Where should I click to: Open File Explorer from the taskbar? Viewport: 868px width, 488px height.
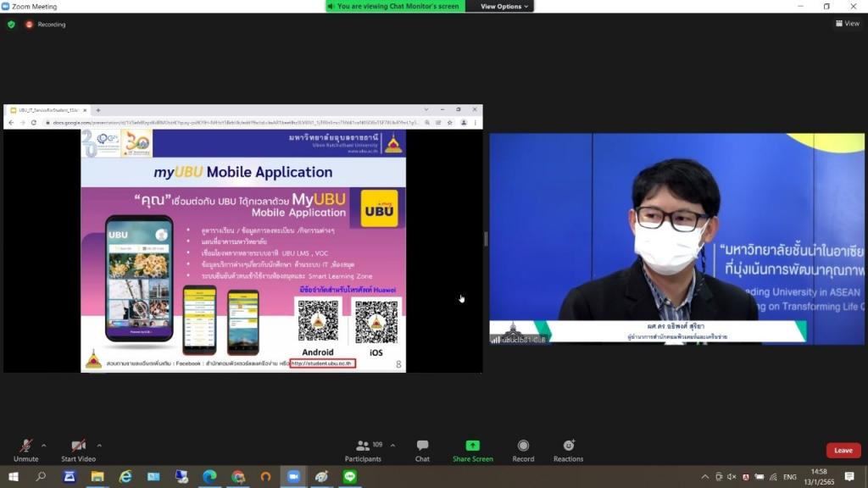pos(97,476)
